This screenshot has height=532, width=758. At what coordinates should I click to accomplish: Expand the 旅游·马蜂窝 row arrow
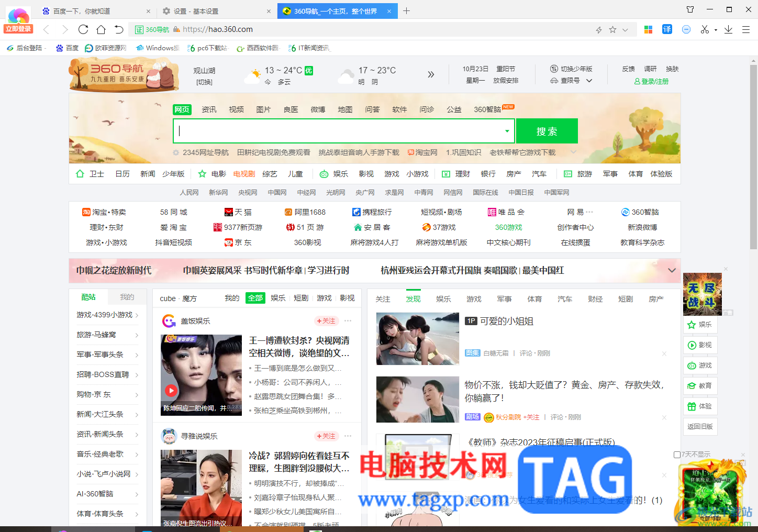[x=137, y=335]
